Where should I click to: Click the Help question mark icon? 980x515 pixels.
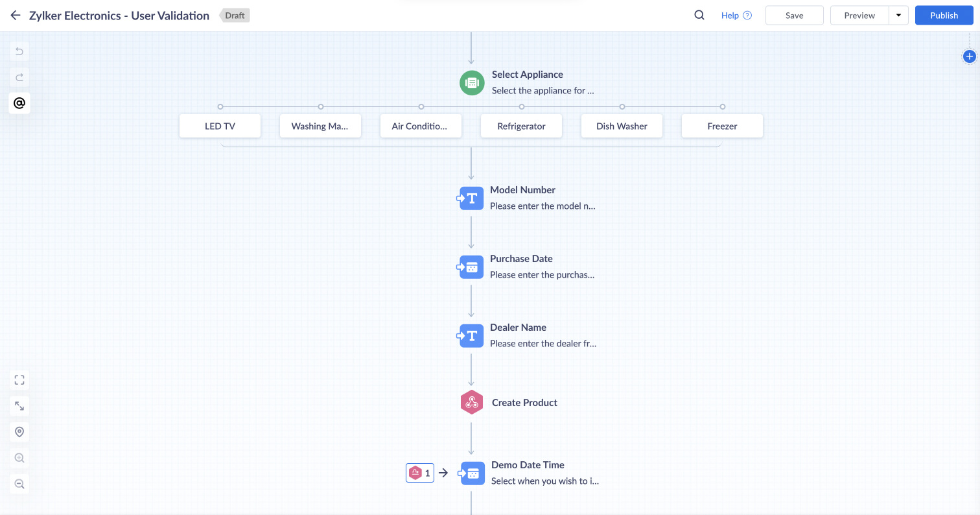coord(747,16)
